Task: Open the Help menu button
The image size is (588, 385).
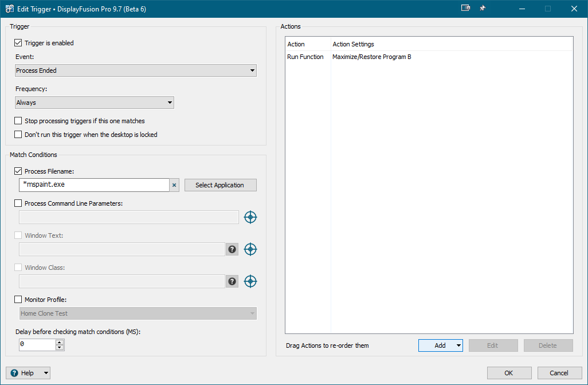Action: pos(28,373)
